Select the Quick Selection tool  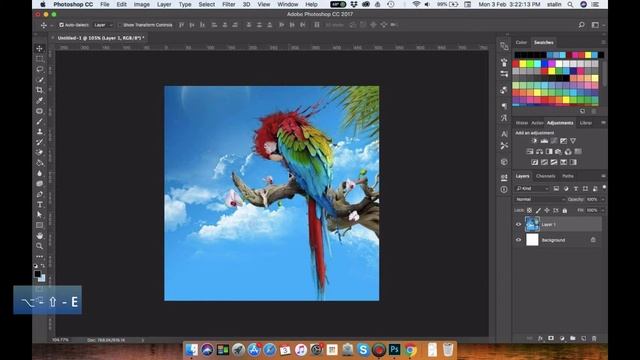(x=40, y=80)
